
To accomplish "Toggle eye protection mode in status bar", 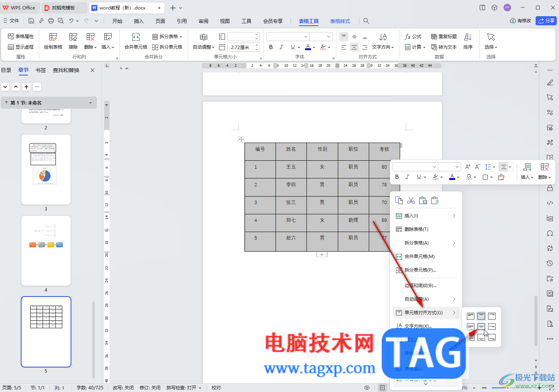I will 367,387.
